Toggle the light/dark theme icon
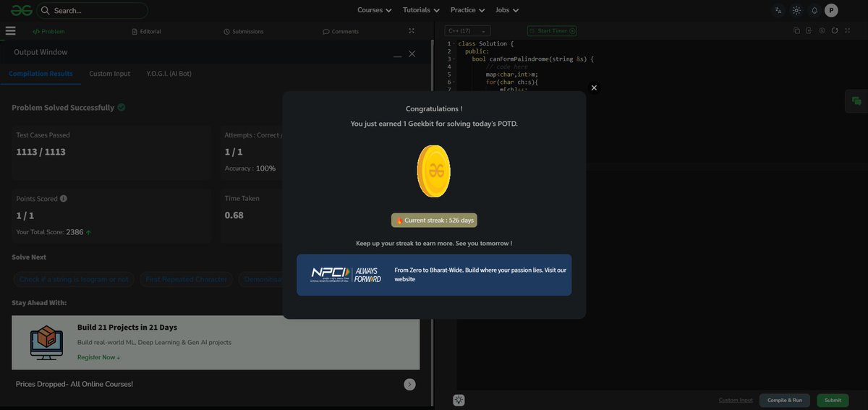The image size is (868, 410). [x=796, y=10]
